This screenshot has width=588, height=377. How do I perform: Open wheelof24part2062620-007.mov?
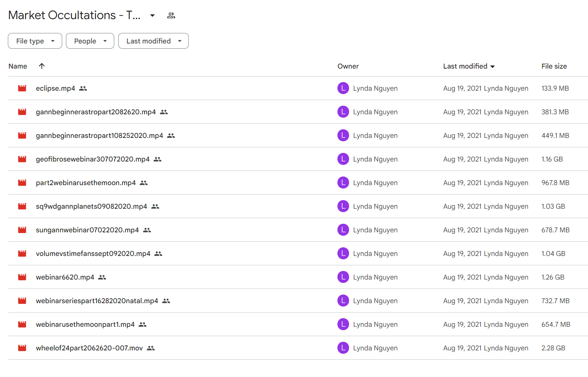coord(90,348)
